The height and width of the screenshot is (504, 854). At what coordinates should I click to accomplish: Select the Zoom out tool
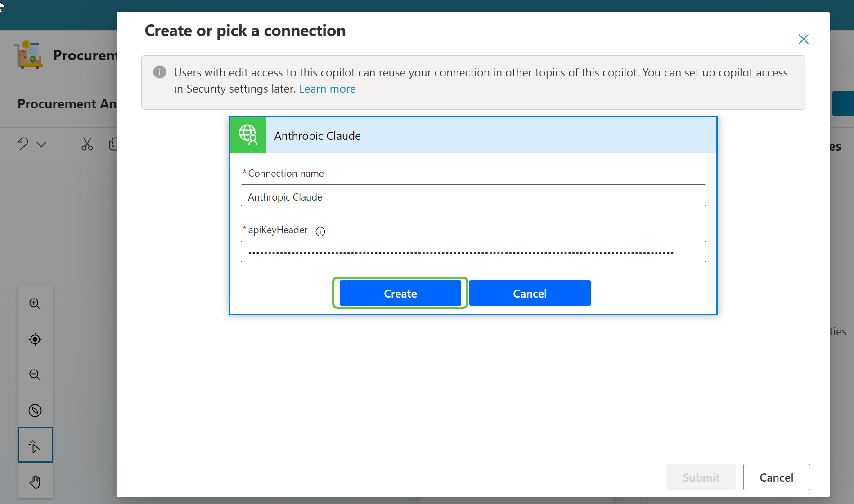[x=35, y=375]
